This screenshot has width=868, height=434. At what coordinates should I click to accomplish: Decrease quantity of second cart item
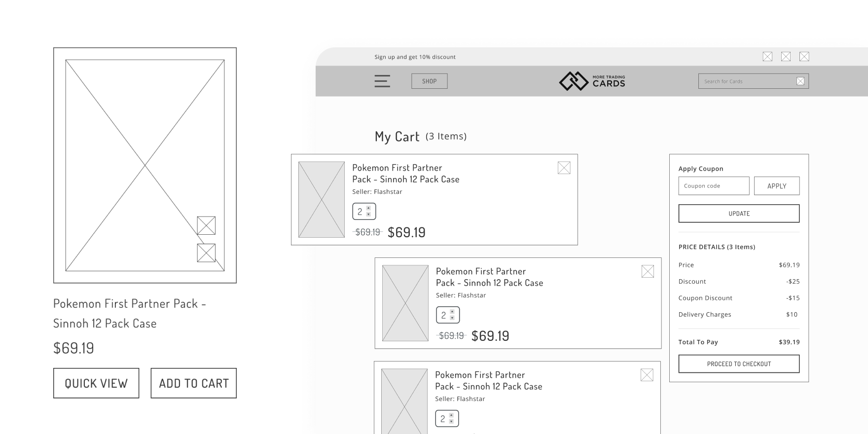452,318
